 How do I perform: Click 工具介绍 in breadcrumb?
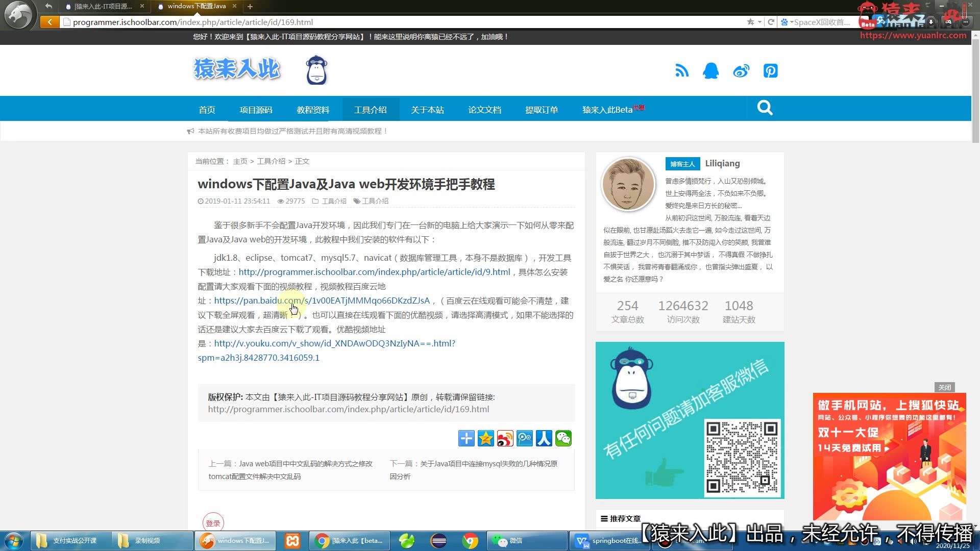click(271, 161)
